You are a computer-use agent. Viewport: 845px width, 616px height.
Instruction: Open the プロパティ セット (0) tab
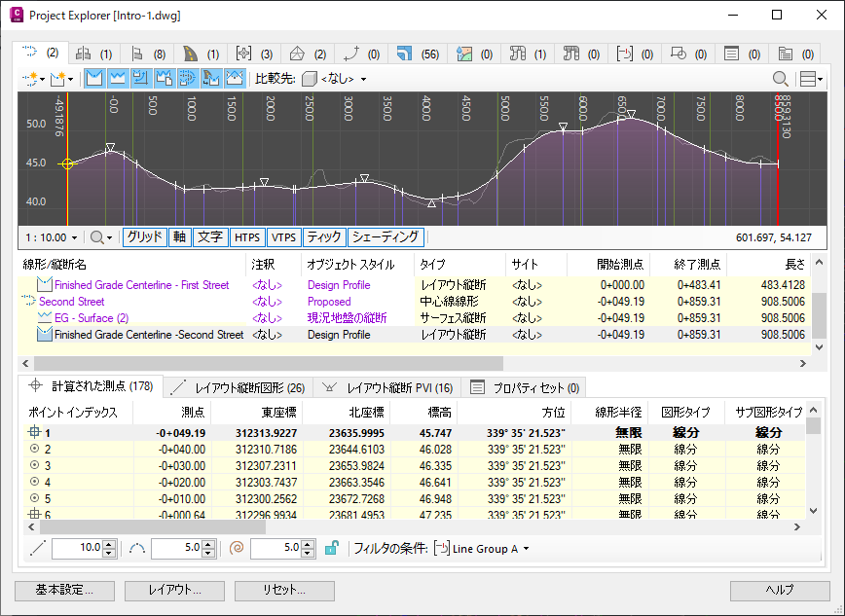[x=526, y=386]
